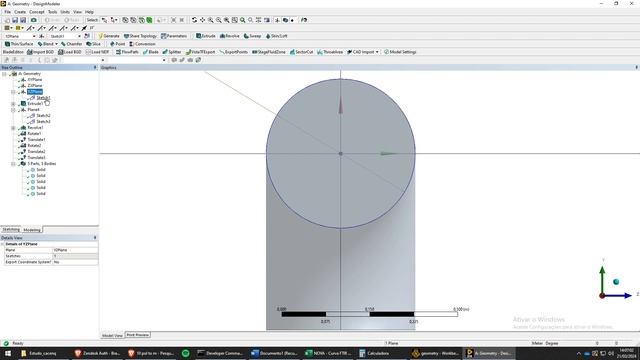Image resolution: width=640 pixels, height=360 pixels.
Task: Click the Generate button
Action: [x=109, y=36]
